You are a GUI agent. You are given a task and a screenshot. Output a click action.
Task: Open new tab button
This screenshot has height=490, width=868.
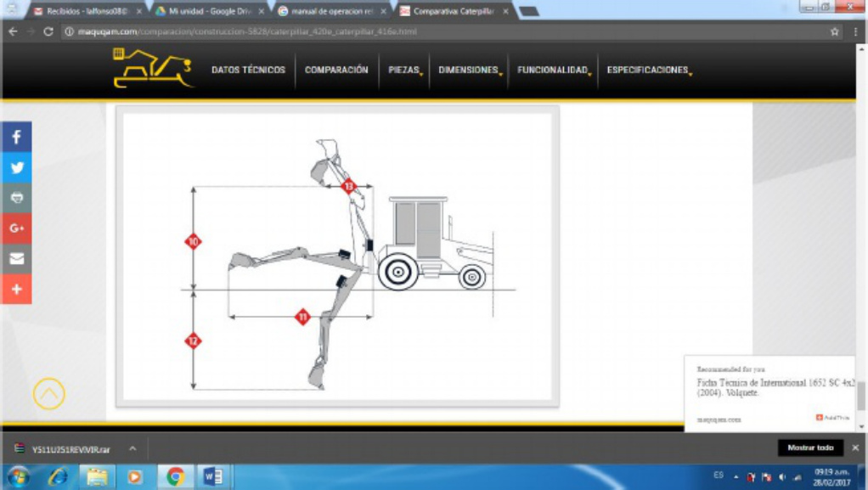(529, 11)
